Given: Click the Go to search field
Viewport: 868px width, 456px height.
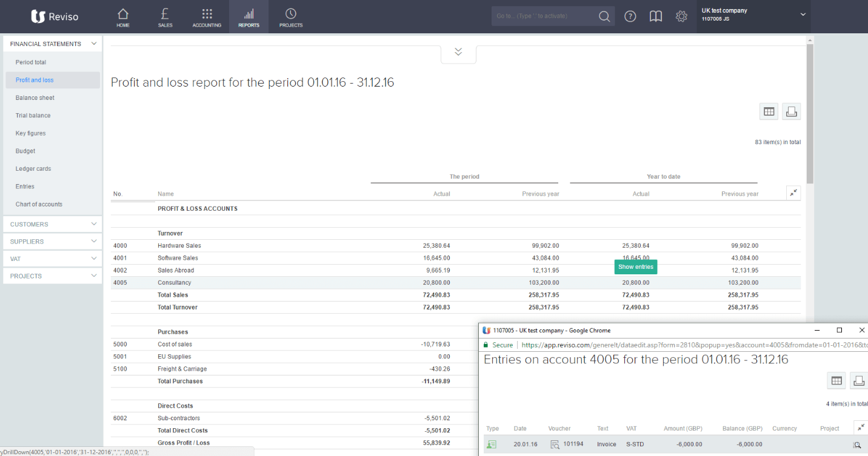Looking at the screenshot, I should tap(542, 16).
